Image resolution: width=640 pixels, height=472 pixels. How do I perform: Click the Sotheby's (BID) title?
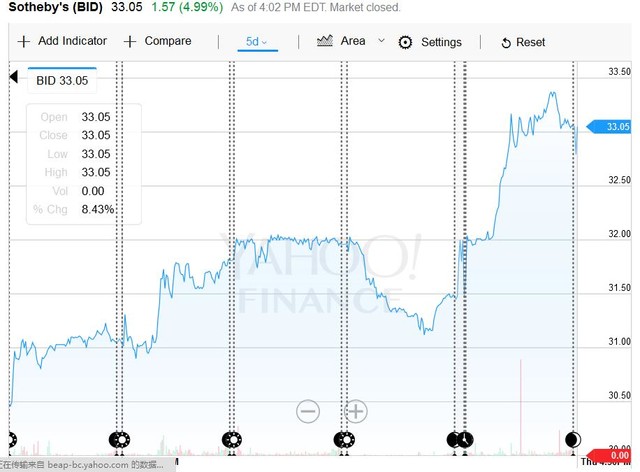pyautogui.click(x=54, y=8)
